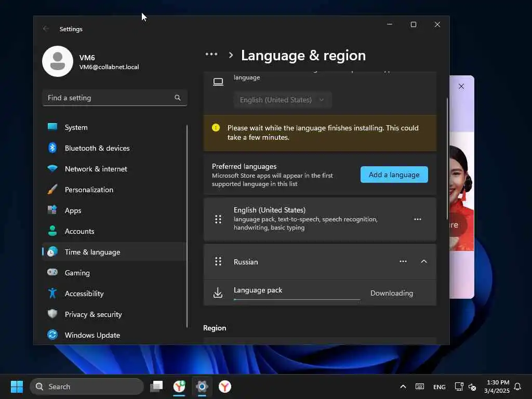This screenshot has height=399, width=532.
Task: Open the Accounts settings category
Action: point(114,231)
